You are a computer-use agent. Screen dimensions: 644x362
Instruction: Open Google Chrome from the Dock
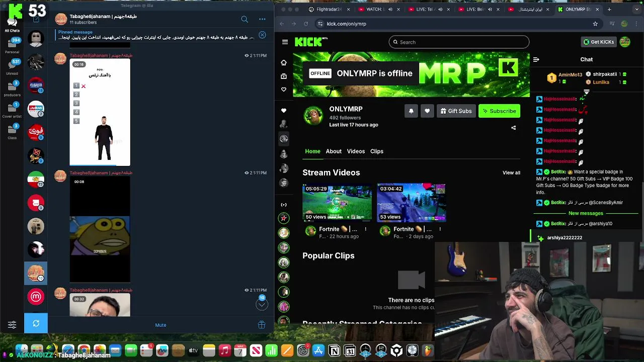pyautogui.click(x=84, y=350)
